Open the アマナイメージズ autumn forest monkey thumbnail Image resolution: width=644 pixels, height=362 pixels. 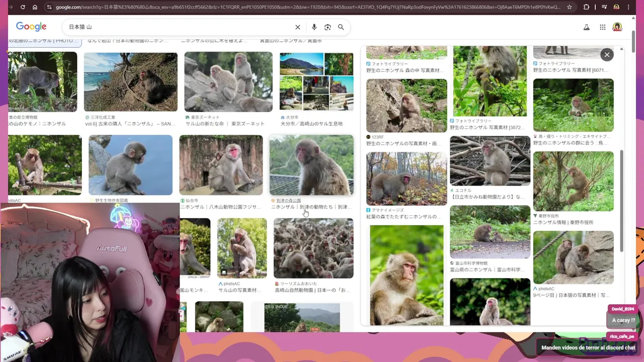point(407,178)
